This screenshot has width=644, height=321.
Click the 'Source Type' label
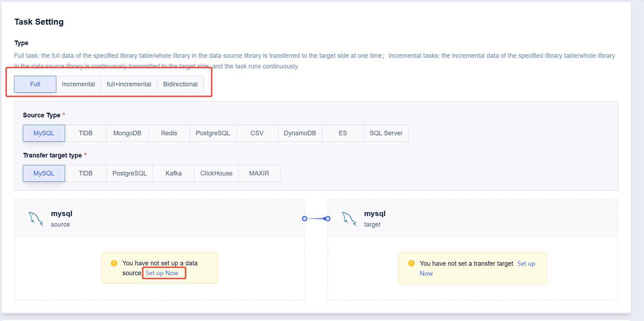click(42, 115)
